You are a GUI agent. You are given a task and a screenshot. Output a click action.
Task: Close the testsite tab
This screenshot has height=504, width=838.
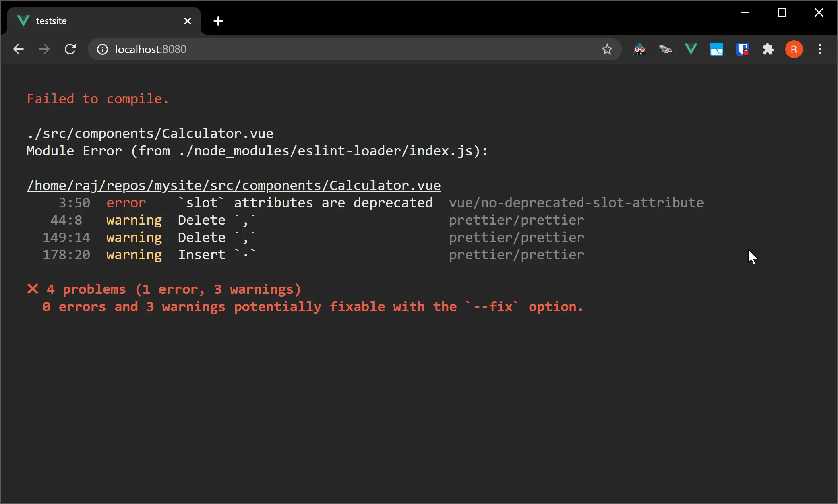coord(188,21)
